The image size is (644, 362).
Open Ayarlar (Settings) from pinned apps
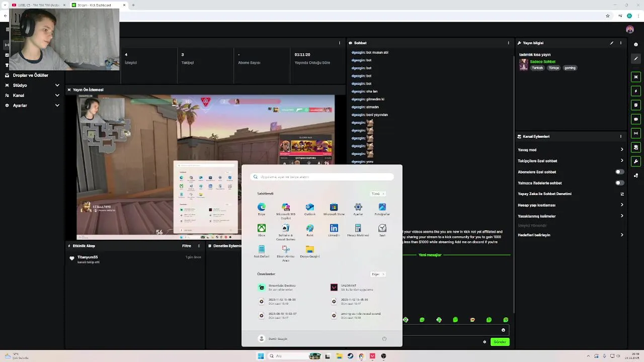tap(358, 209)
